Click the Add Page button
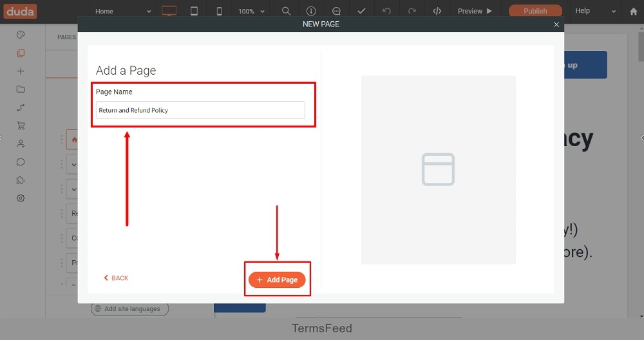 pyautogui.click(x=277, y=279)
